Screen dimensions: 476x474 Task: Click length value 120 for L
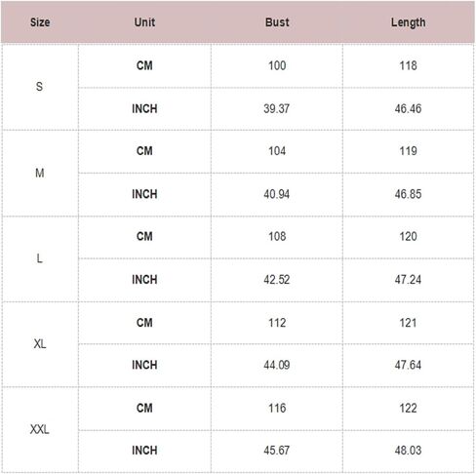point(408,236)
